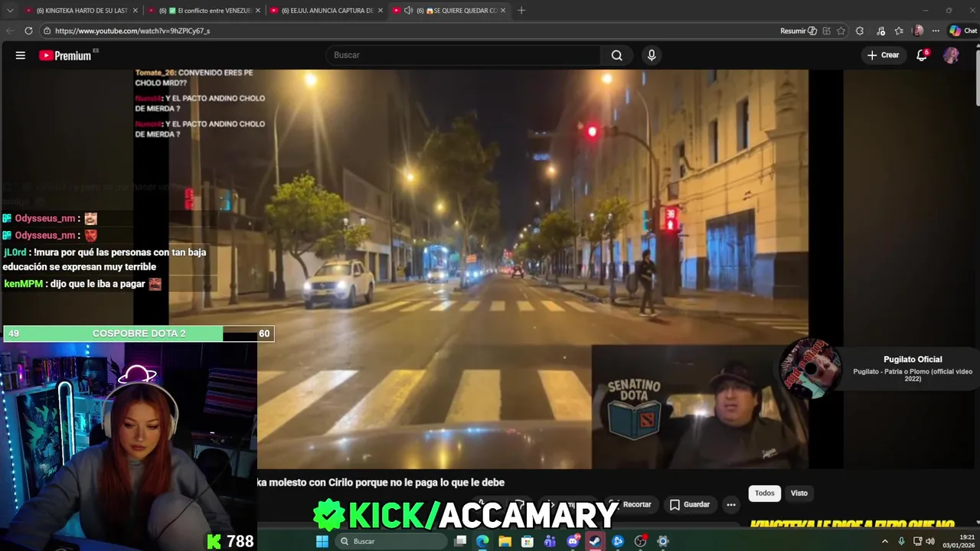Click the magnifier search button

click(x=617, y=55)
